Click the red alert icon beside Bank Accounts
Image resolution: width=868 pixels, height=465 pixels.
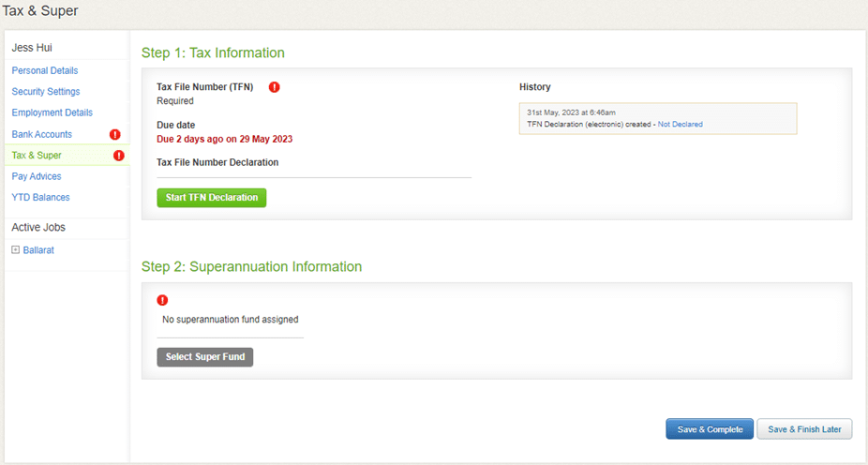[x=114, y=134]
